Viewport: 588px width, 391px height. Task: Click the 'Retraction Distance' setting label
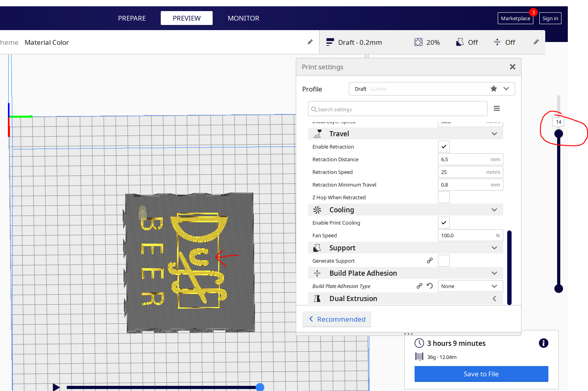[x=335, y=159]
